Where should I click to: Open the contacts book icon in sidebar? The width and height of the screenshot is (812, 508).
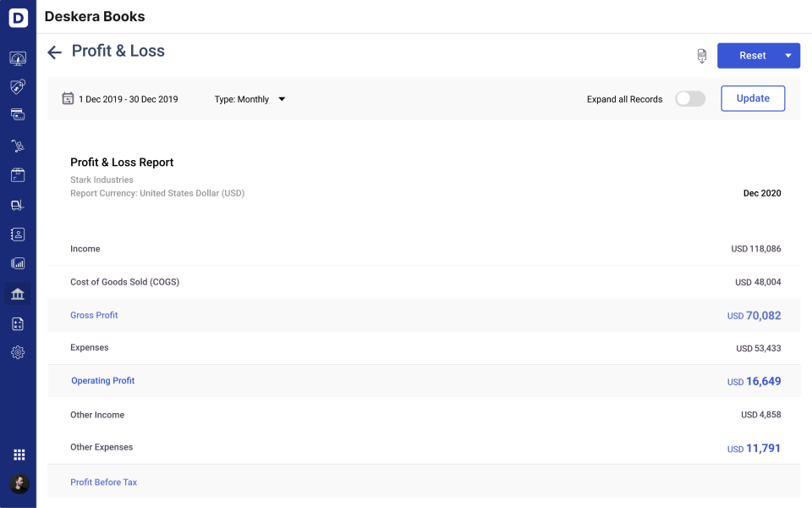click(x=18, y=235)
